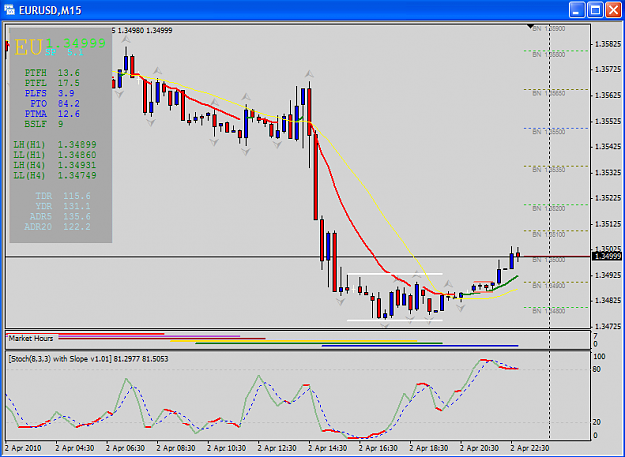Select the SP 5.1 spread value

(x=64, y=52)
